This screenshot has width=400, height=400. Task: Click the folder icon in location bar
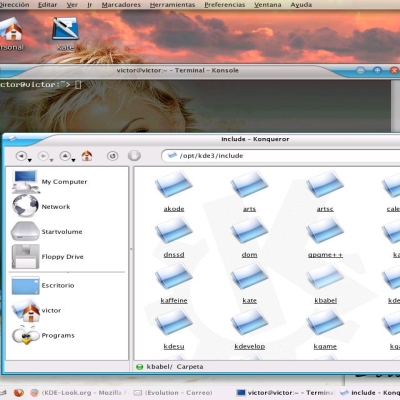(172, 155)
